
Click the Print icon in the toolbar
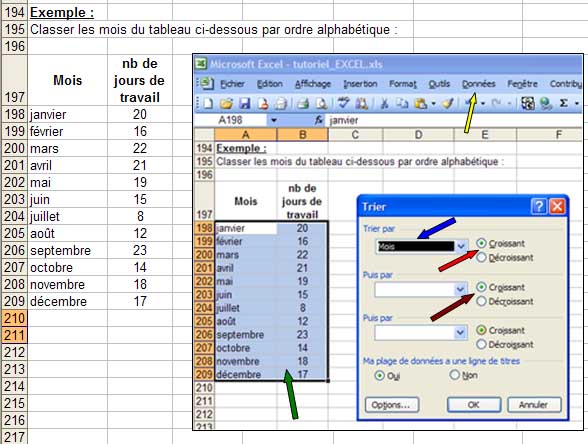click(x=303, y=103)
